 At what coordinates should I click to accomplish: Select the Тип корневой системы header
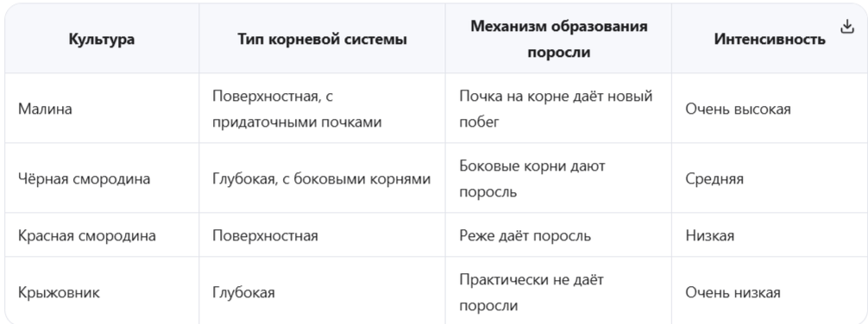tap(322, 40)
